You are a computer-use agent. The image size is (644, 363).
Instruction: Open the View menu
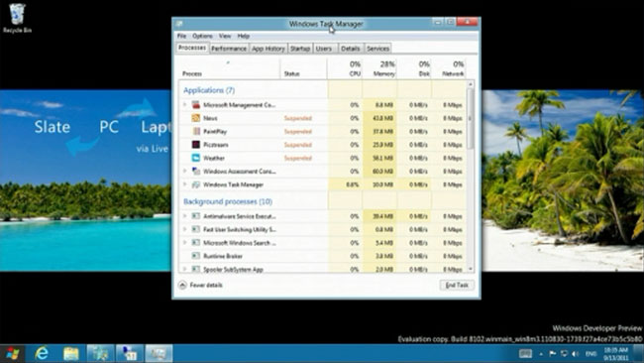point(225,36)
